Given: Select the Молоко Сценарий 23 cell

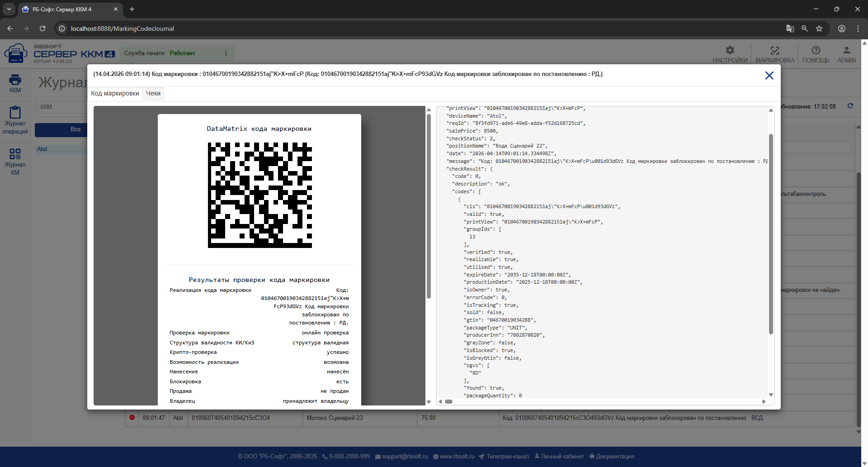Looking at the screenshot, I should [359, 418].
